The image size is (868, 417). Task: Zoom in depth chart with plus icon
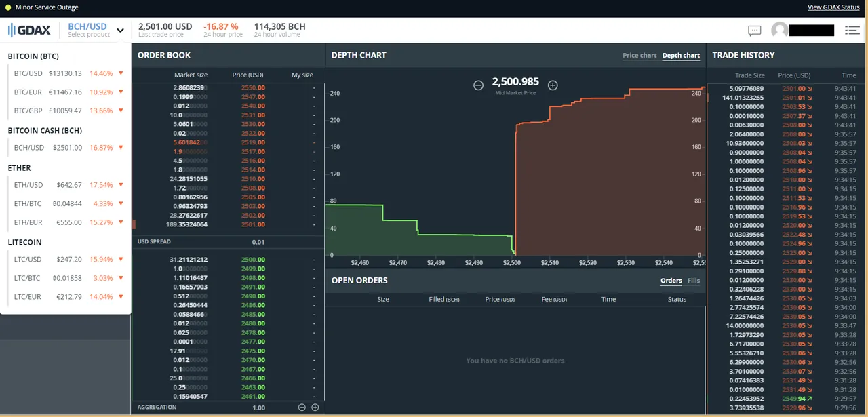(553, 85)
